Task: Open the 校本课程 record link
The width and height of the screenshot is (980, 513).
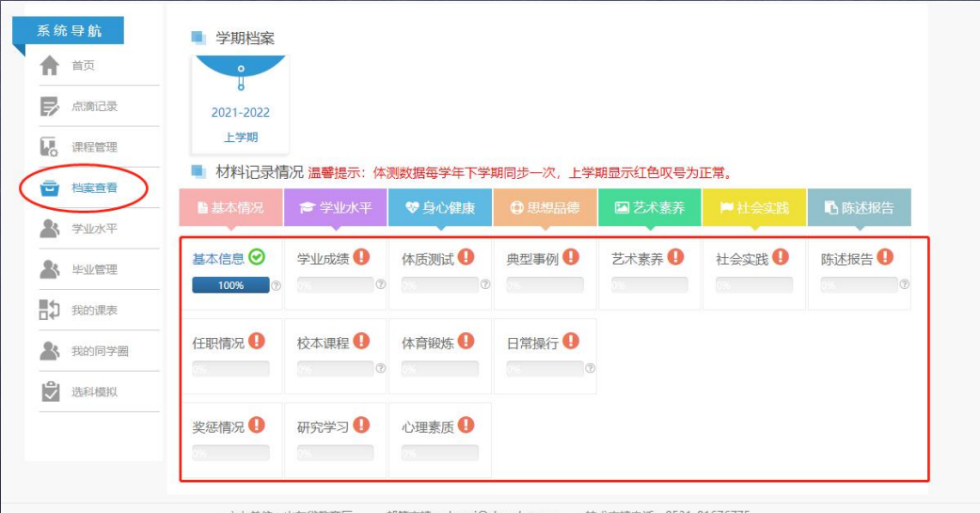Action: (324, 344)
